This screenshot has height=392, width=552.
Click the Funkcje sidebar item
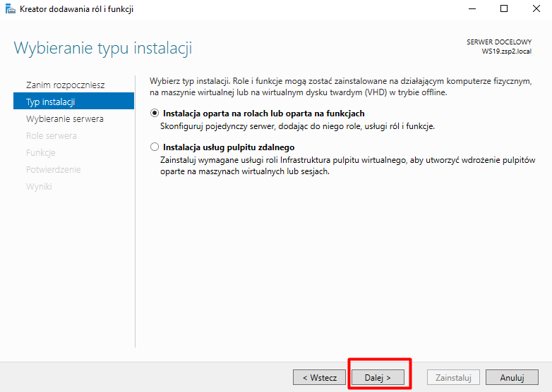tap(41, 152)
